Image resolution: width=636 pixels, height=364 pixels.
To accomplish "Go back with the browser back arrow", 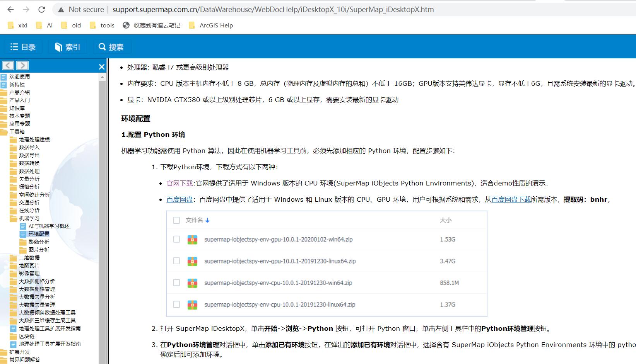I will [x=10, y=9].
